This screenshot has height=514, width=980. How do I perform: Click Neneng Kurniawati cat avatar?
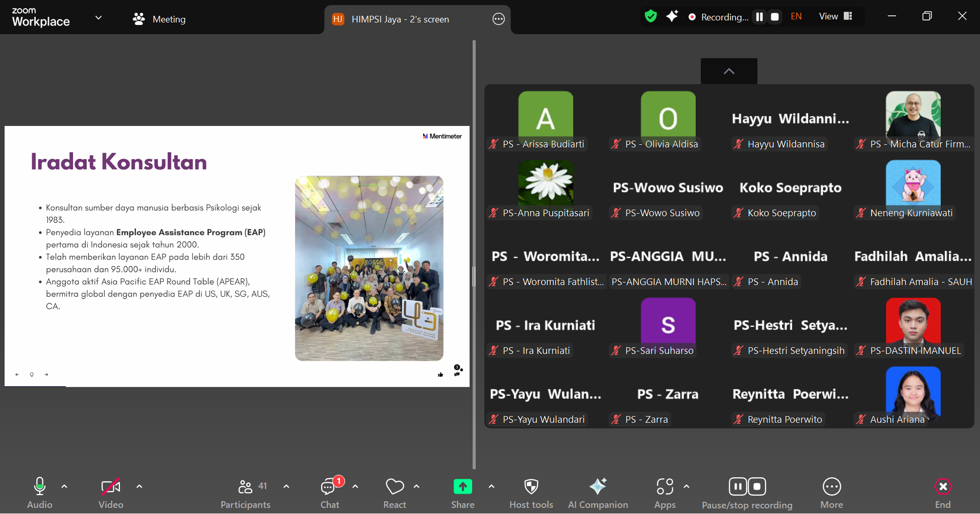point(913,184)
